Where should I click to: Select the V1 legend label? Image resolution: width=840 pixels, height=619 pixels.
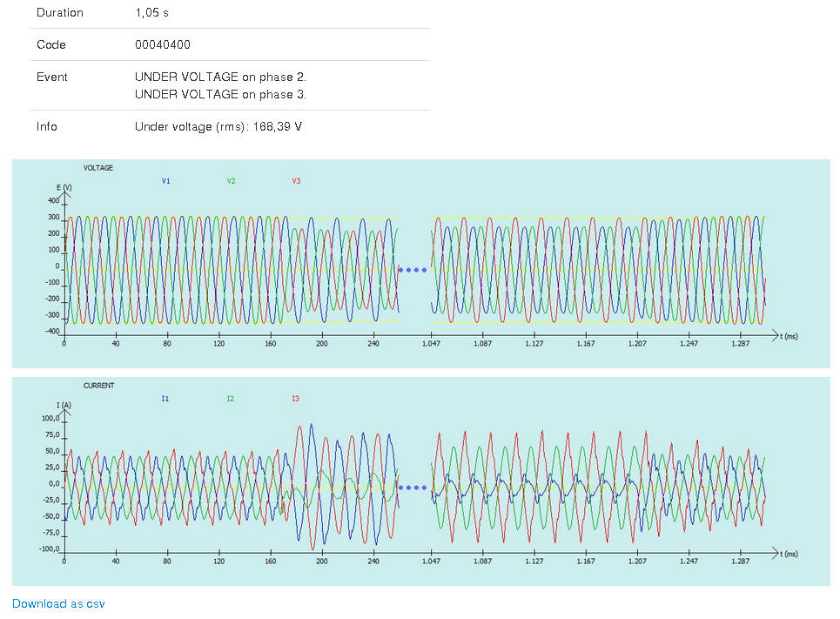pos(166,181)
